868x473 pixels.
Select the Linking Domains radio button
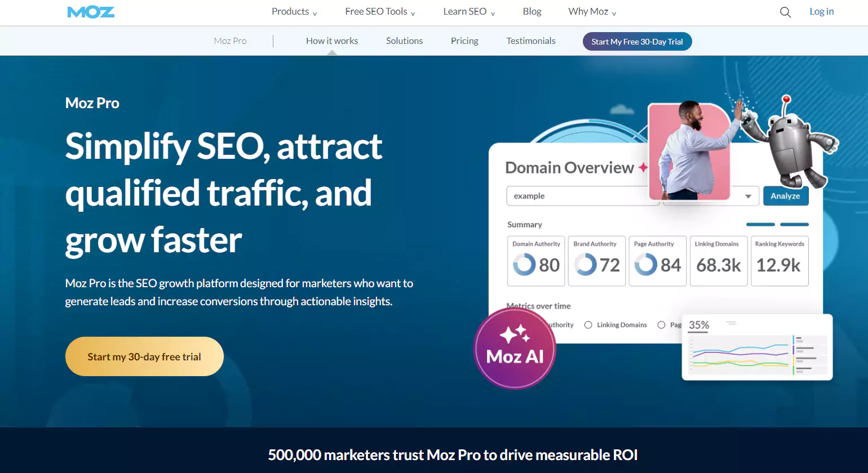[x=588, y=325]
